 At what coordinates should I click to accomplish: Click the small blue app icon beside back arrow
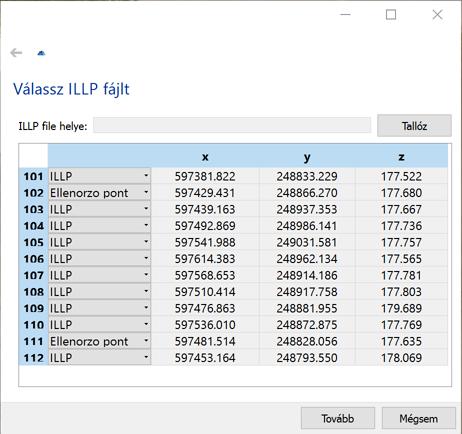[x=41, y=53]
